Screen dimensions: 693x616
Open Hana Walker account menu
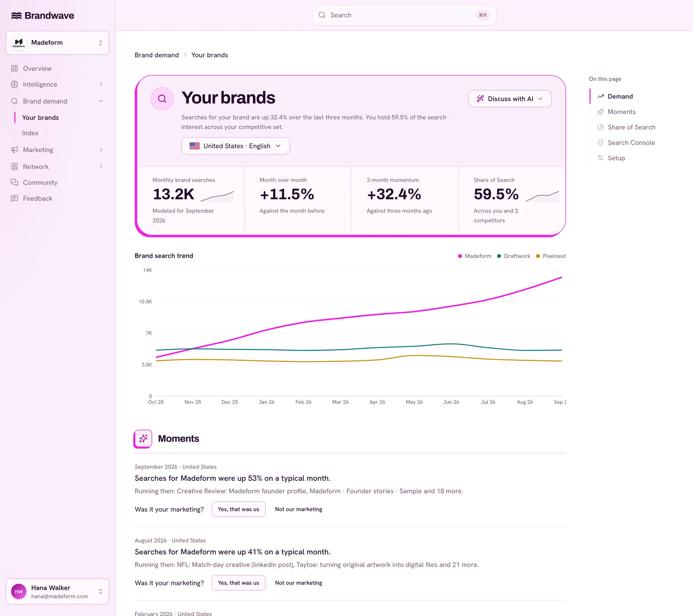[x=57, y=592]
